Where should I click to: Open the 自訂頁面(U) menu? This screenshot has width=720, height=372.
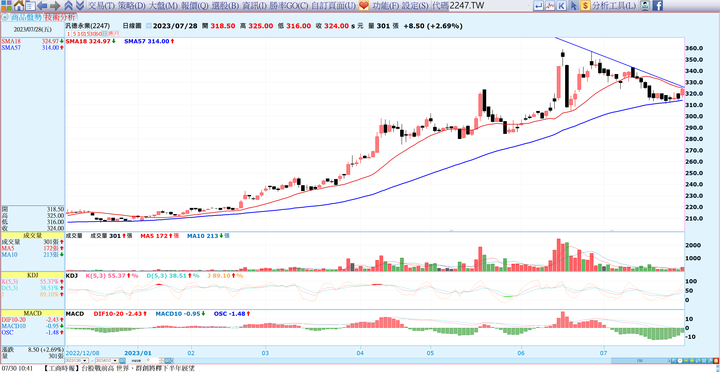(x=333, y=6)
